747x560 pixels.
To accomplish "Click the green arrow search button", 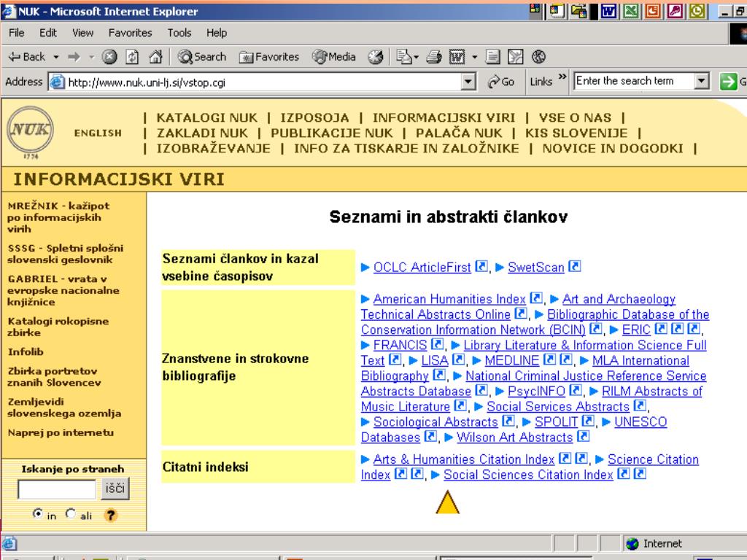I will point(728,82).
